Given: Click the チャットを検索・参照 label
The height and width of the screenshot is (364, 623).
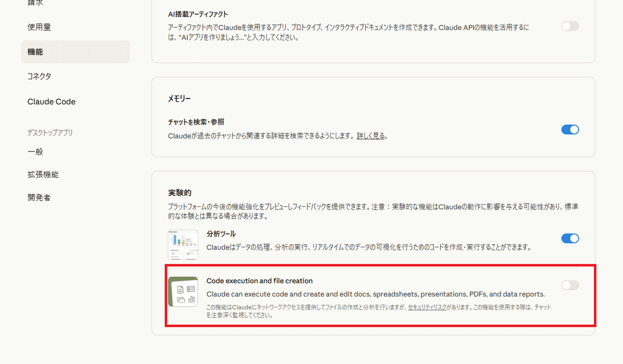Looking at the screenshot, I should click(x=196, y=122).
